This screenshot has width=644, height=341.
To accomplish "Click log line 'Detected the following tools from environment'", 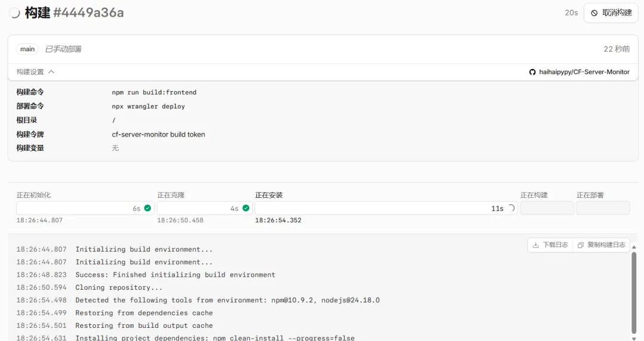I will coord(228,300).
